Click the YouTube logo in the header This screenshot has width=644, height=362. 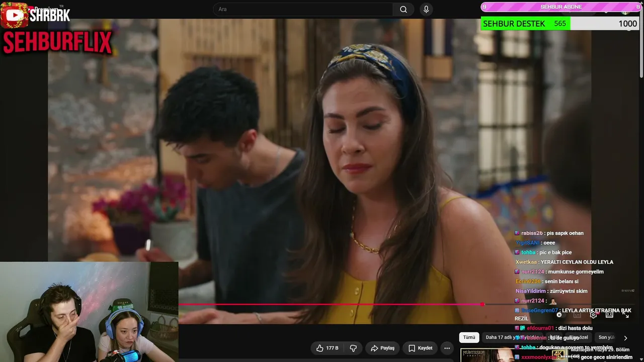pyautogui.click(x=14, y=15)
